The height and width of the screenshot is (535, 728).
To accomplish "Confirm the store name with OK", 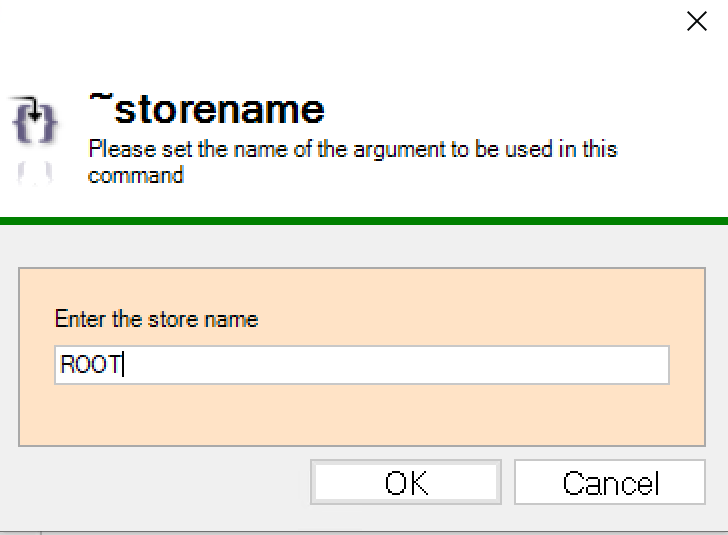I will pyautogui.click(x=406, y=483).
